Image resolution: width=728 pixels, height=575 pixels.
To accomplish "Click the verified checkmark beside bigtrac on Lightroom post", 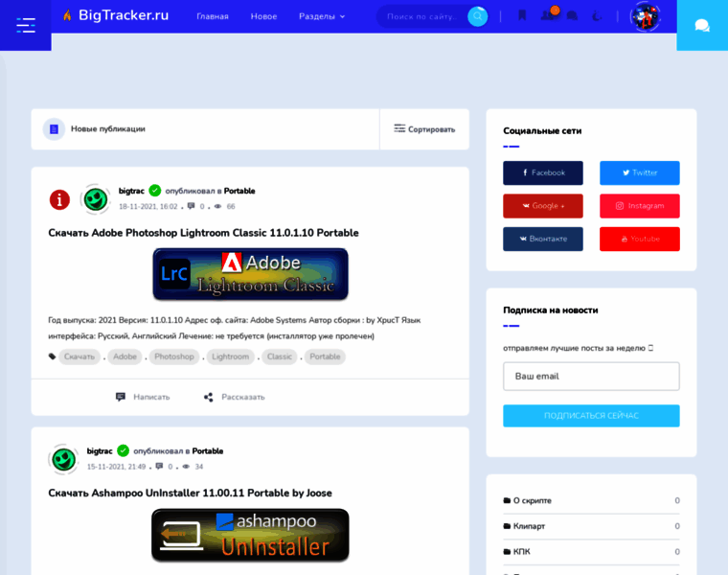I will pyautogui.click(x=155, y=191).
